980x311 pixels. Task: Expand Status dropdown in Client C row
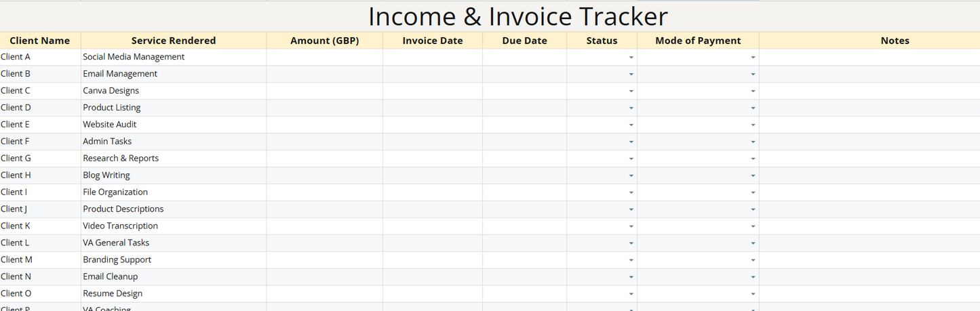631,91
